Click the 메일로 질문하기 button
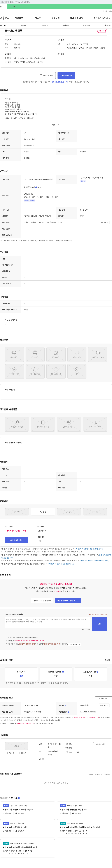Screen dimensions: 112x868 (x=75, y=644)
